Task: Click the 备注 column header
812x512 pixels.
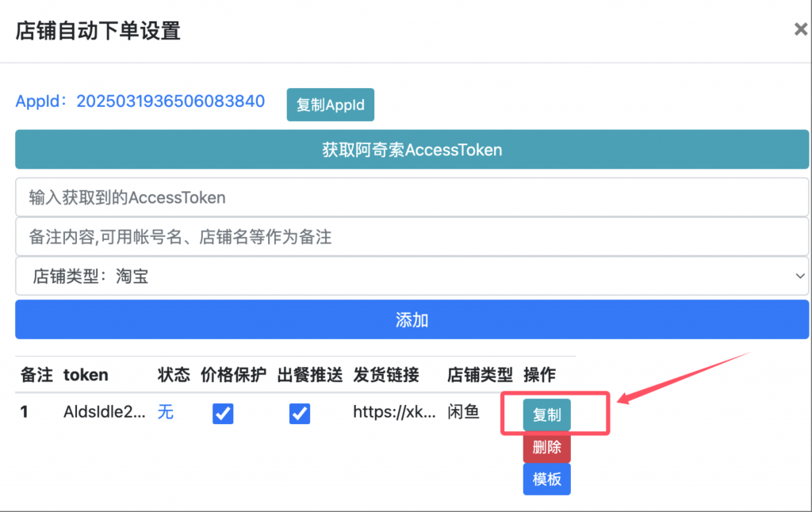Action: [x=36, y=375]
